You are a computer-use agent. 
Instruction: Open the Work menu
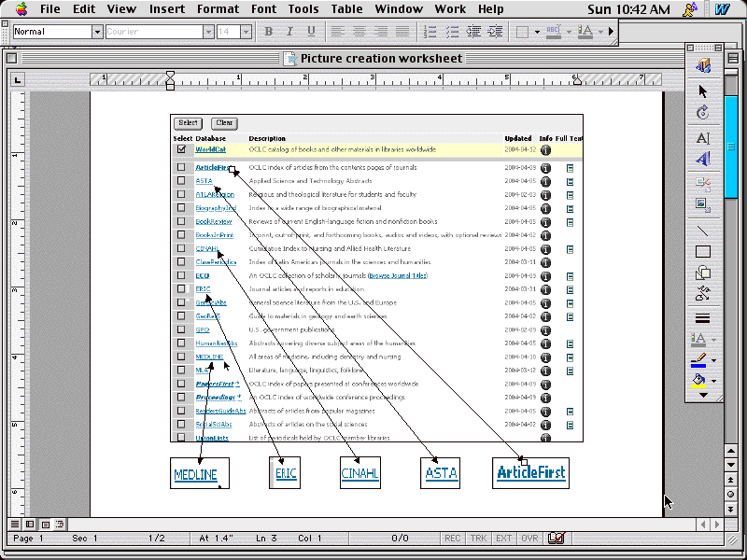tap(450, 9)
